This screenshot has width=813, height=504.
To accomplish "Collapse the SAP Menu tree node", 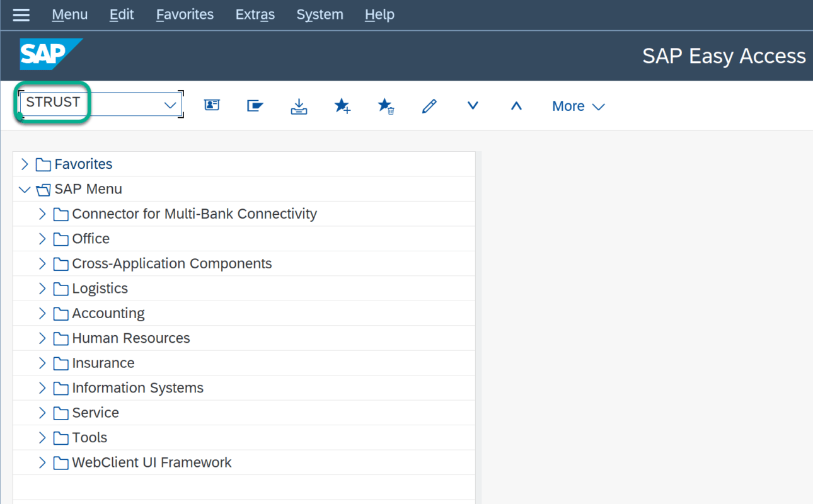I will click(25, 189).
